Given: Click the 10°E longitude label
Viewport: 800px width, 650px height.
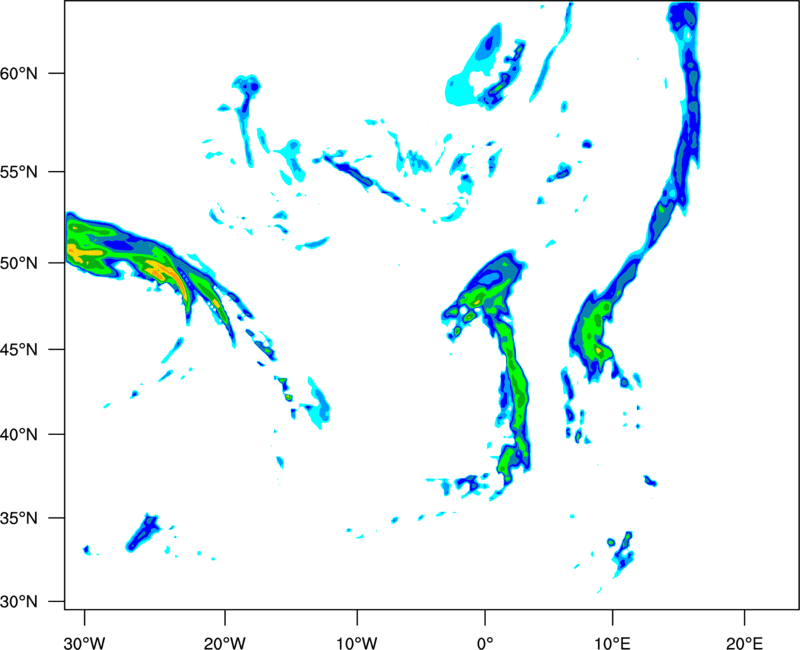Looking at the screenshot, I should 612,643.
